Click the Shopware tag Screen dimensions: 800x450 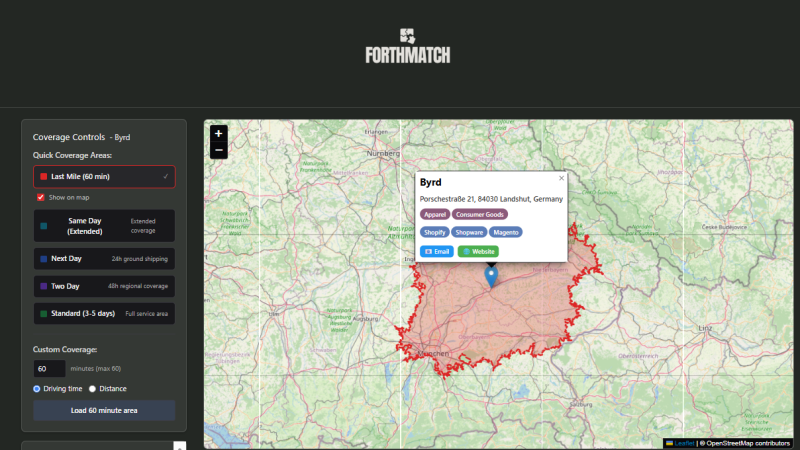[469, 232]
